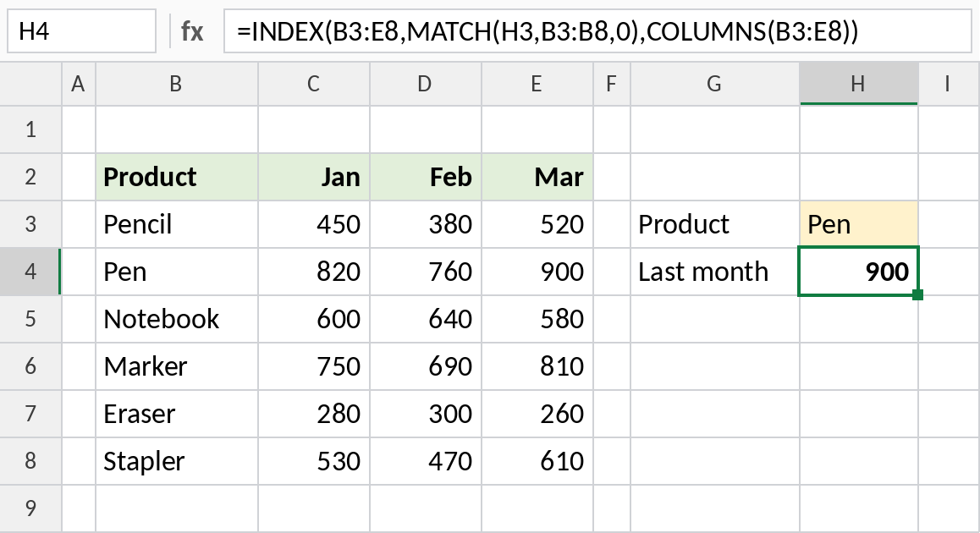Click Eraser's Feb value 300

426,414
